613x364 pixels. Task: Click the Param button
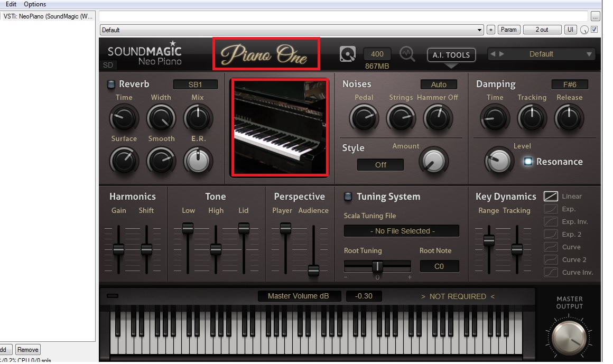pyautogui.click(x=508, y=30)
